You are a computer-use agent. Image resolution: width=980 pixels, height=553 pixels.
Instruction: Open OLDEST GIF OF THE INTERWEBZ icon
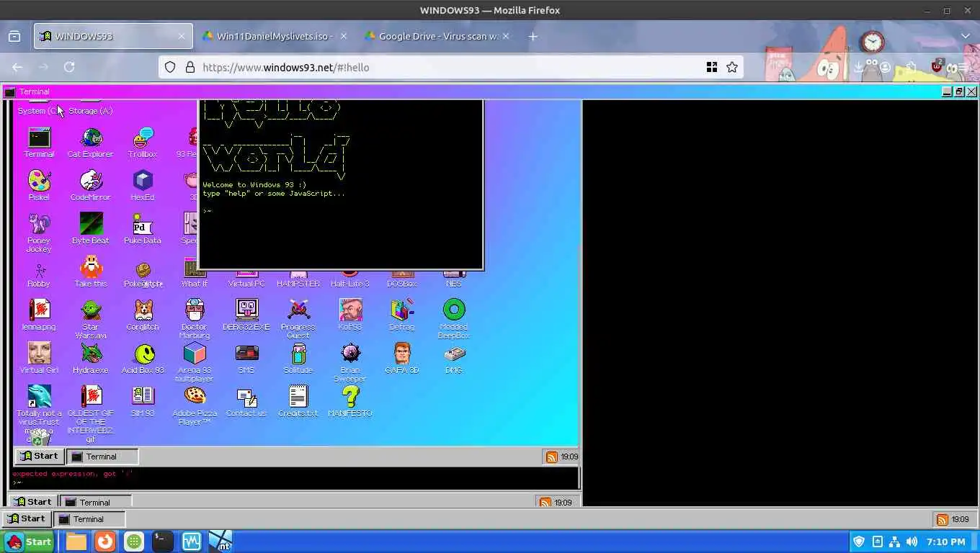91,414
